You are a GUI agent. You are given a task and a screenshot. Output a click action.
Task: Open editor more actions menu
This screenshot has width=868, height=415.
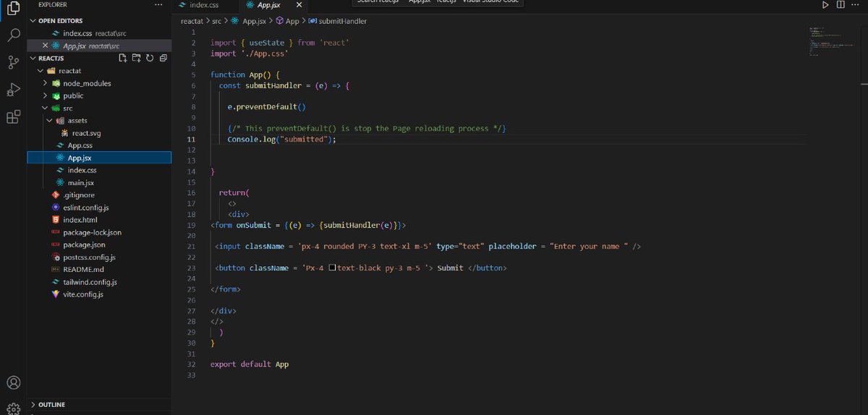point(856,5)
